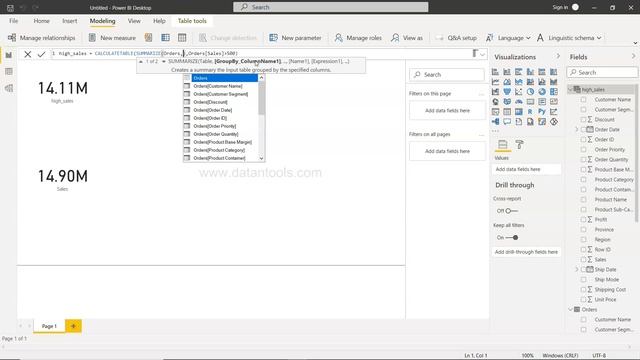
Task: Open the Home ribbon tab
Action: [x=42, y=21]
